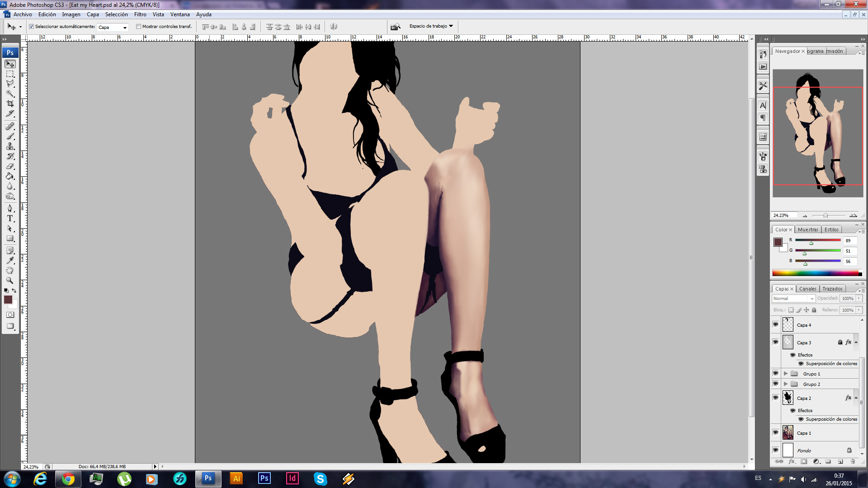
Task: Switch to the Muestras tab
Action: tap(807, 230)
